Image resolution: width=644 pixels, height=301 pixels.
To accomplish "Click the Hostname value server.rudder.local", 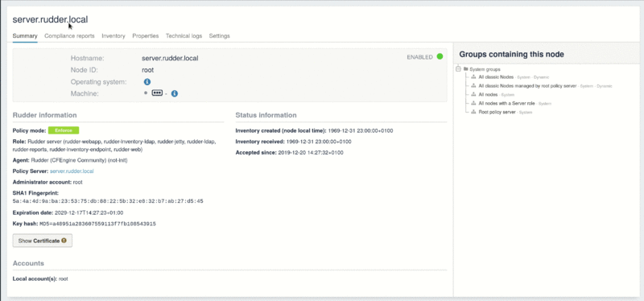I will [x=170, y=58].
